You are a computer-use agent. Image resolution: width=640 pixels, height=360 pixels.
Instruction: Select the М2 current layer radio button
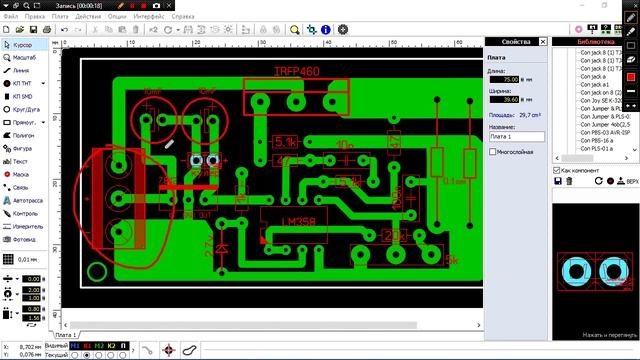[98, 356]
